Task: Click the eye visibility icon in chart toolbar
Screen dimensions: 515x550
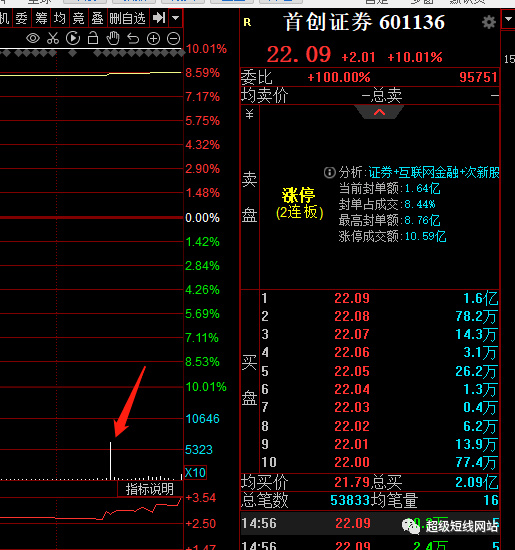Action: pyautogui.click(x=33, y=38)
